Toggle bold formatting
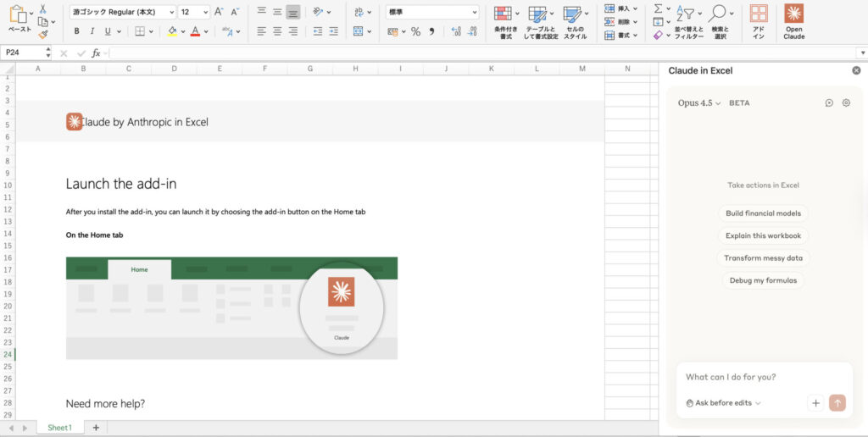868x437 pixels. (76, 31)
